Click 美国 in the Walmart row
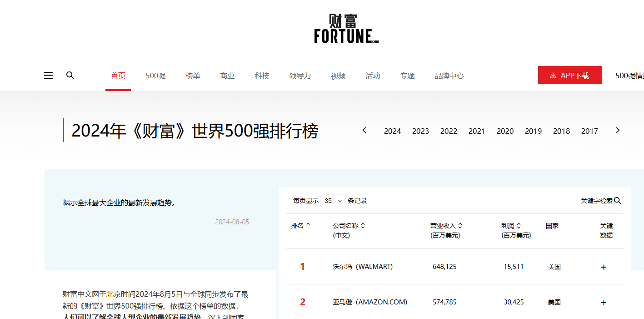 [x=554, y=267]
